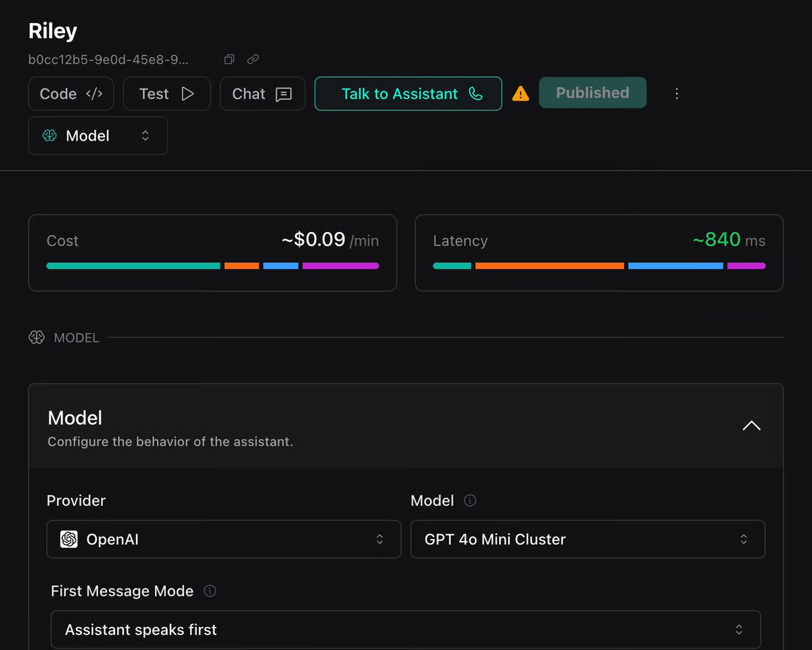Switch to the Chat tab
The width and height of the screenshot is (812, 650).
click(x=263, y=94)
